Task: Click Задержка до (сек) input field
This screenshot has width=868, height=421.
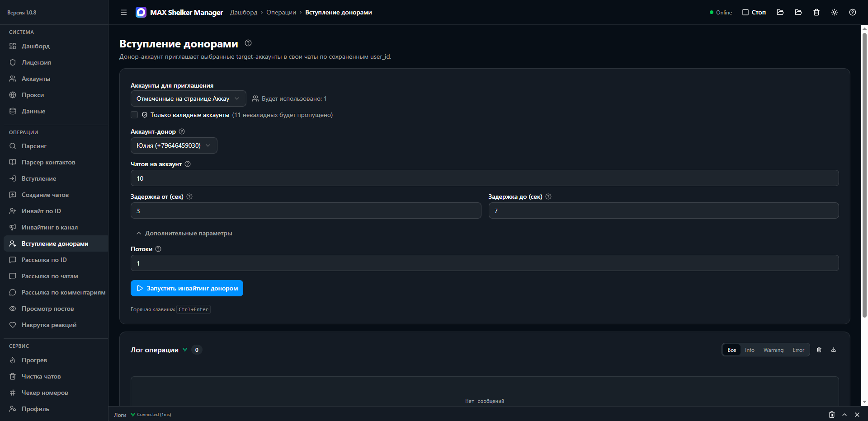Action: (x=664, y=210)
